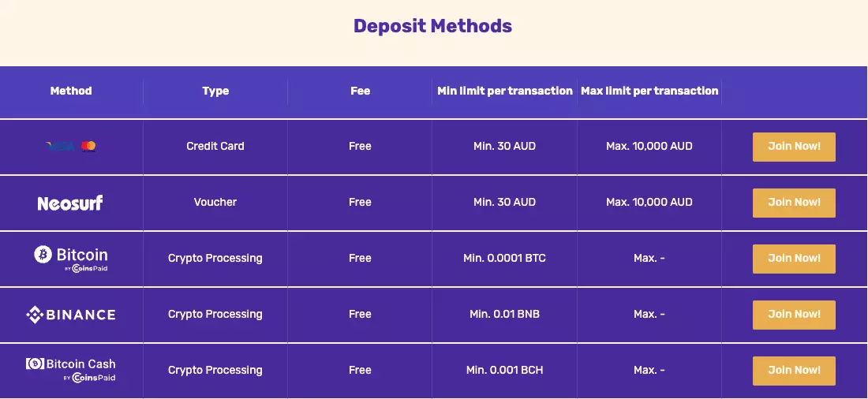Image resolution: width=868 pixels, height=399 pixels.
Task: Click the Visa Mastercard logo
Action: pos(71,147)
